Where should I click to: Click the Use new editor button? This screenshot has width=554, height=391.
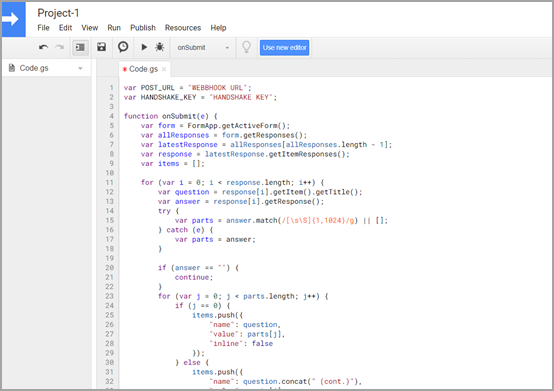pyautogui.click(x=284, y=48)
